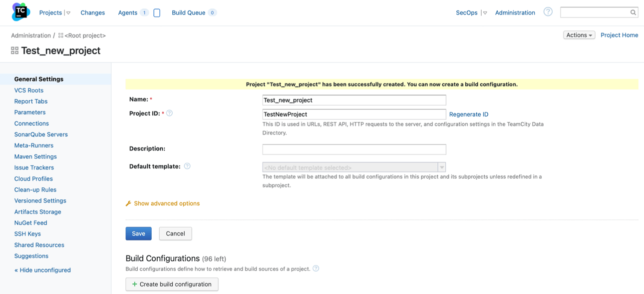Open VCS Roots settings
Image resolution: width=644 pixels, height=294 pixels.
click(x=29, y=90)
